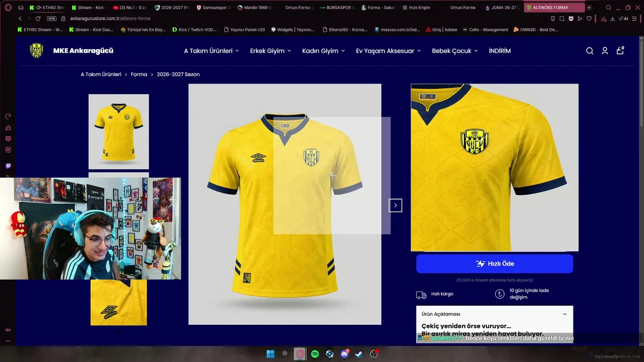Expand the Kadın Giyim menu

point(324,51)
